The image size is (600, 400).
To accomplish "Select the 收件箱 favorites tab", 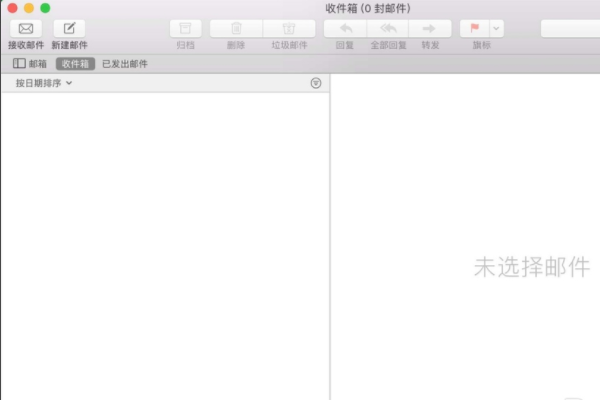I will pyautogui.click(x=75, y=64).
